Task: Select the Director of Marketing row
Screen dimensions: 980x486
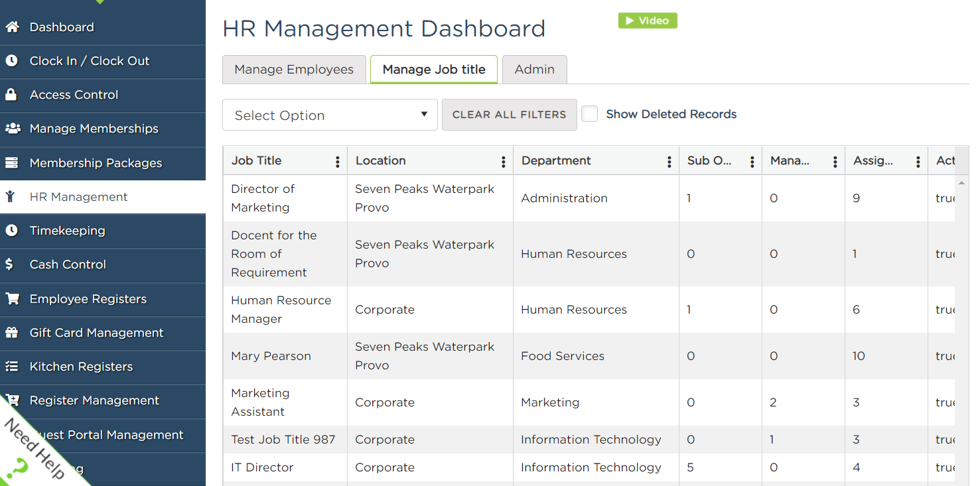Action: (589, 198)
